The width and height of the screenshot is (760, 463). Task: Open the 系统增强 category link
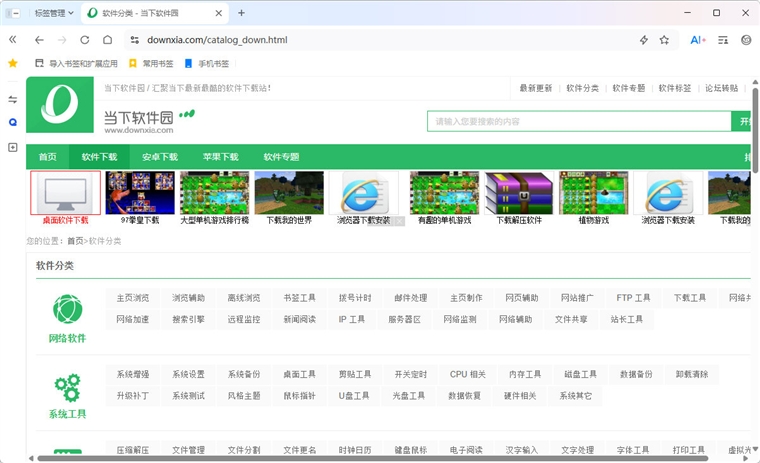coord(133,374)
